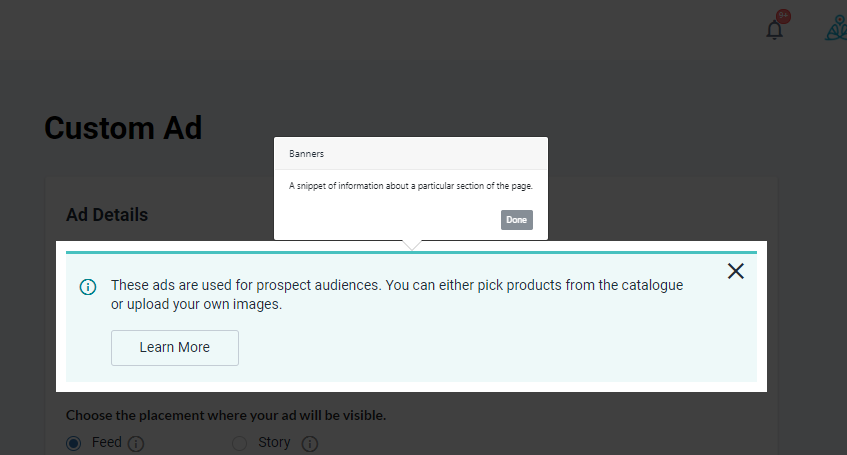847x455 pixels.
Task: Click the red notification count badge
Action: tap(783, 16)
